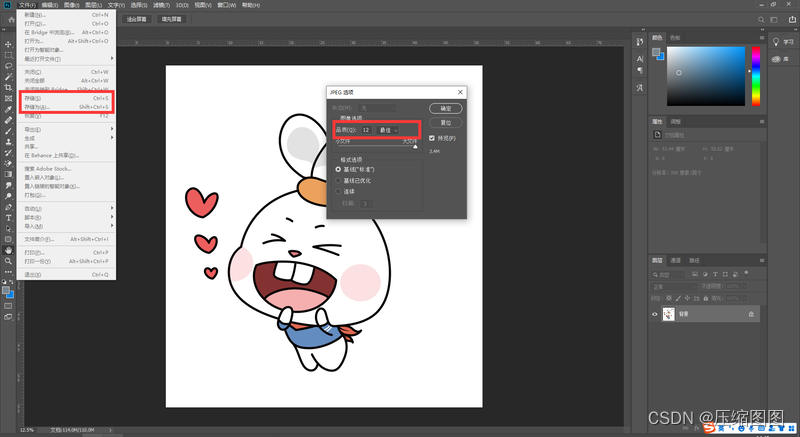Toggle the 预览(P) checkbox
Viewport: 800px width, 437px height.
(x=432, y=138)
